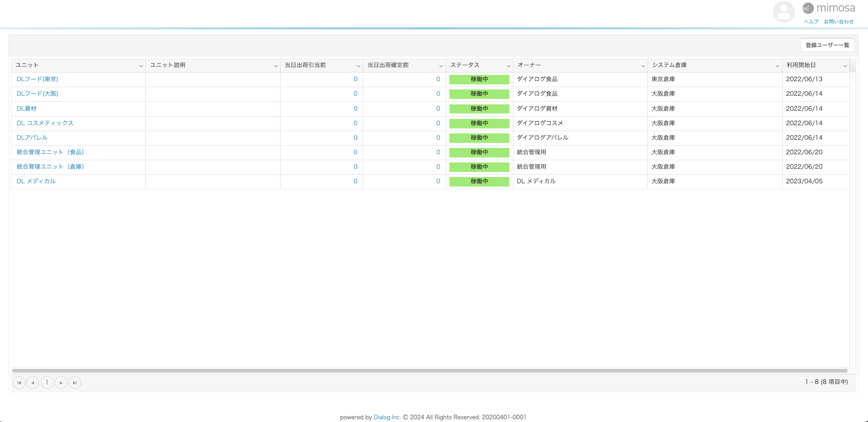The width and height of the screenshot is (868, 422).
Task: Open the 利用開始日 column dropdown arrow
Action: pyautogui.click(x=845, y=66)
